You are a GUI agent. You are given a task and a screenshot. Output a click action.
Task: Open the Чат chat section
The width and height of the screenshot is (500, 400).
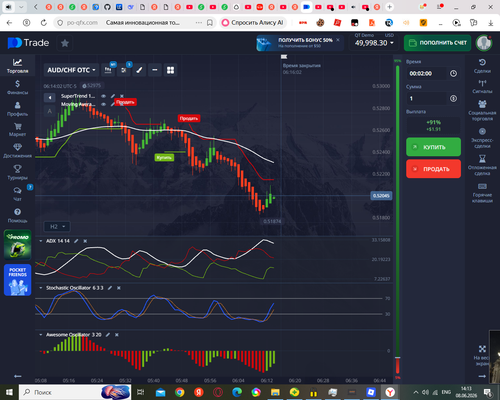[x=17, y=194]
